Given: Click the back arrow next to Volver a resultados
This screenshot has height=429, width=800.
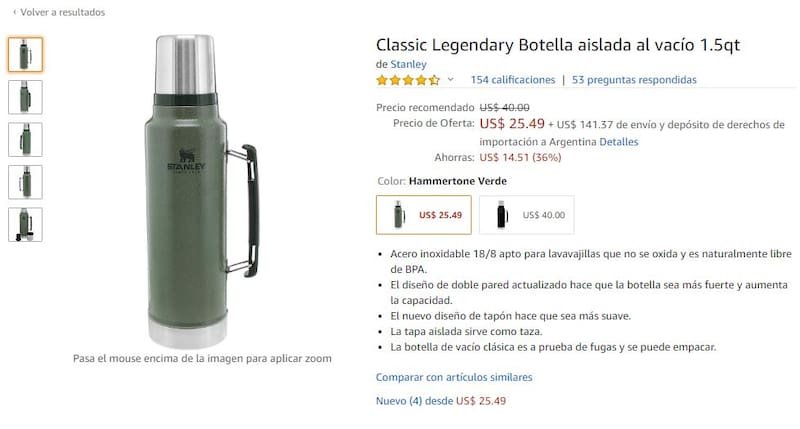Looking at the screenshot, I should coord(14,12).
